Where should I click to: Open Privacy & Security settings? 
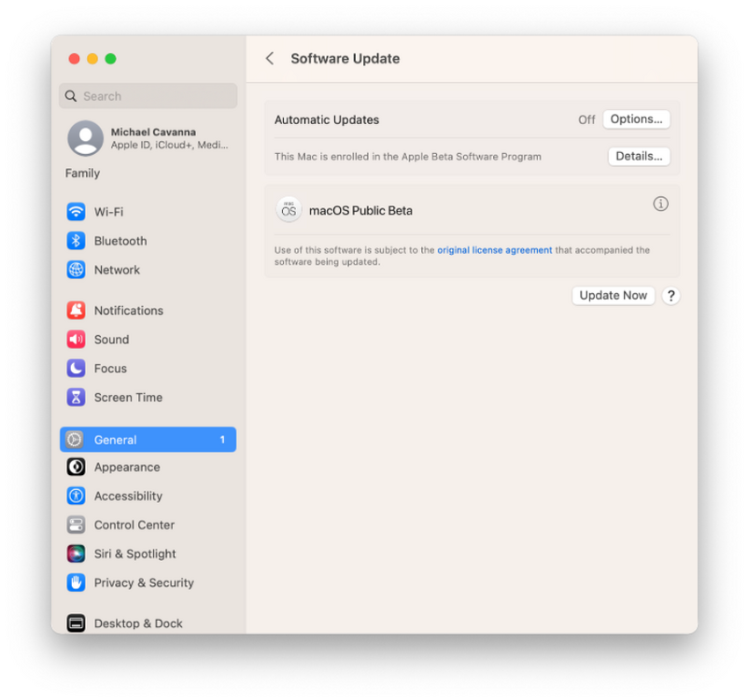tap(148, 582)
